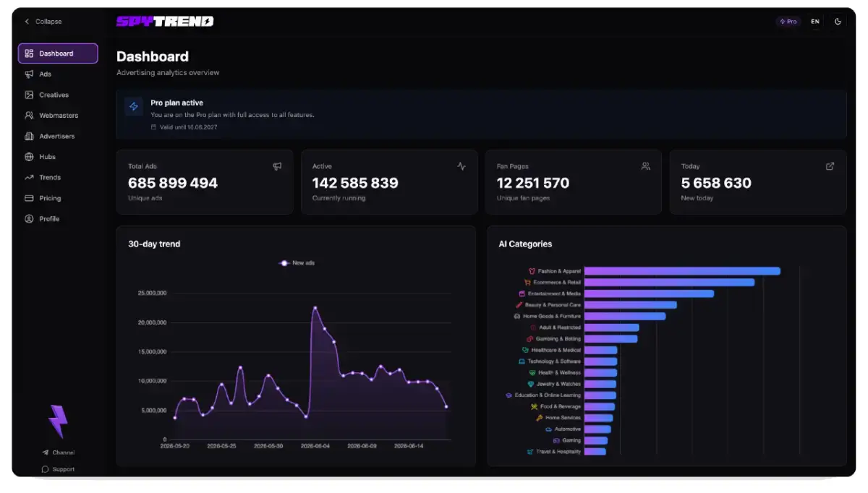
Task: Click the Automotive category icon
Action: coord(548,429)
